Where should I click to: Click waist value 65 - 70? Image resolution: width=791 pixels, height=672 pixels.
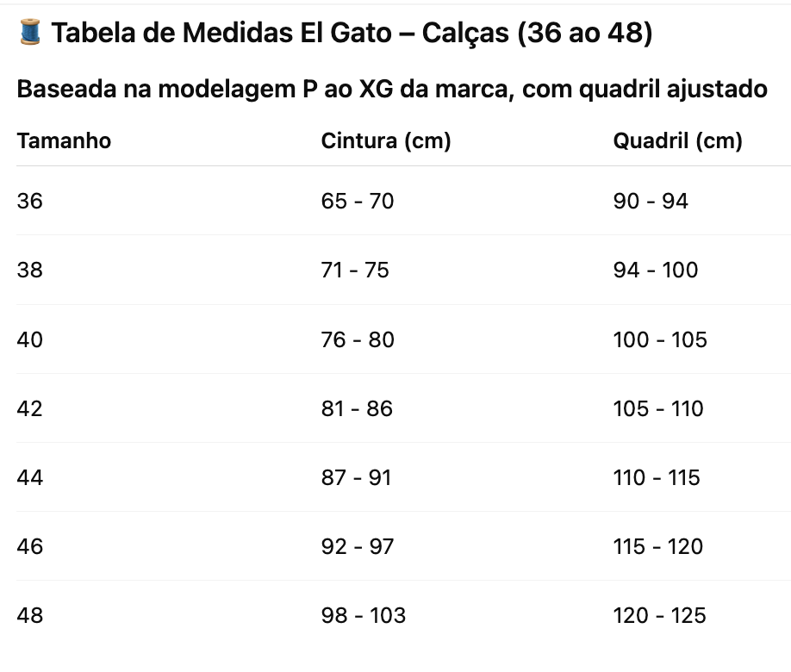point(358,201)
